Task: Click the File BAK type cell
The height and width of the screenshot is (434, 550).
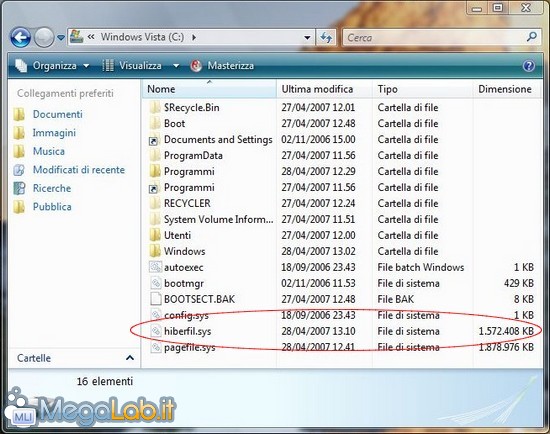Action: (396, 300)
